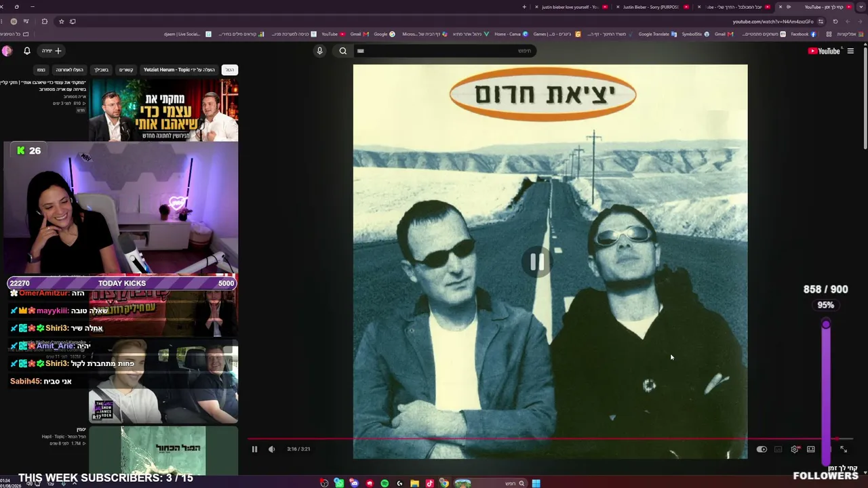
Task: Open the account avatar menu
Action: coord(7,51)
